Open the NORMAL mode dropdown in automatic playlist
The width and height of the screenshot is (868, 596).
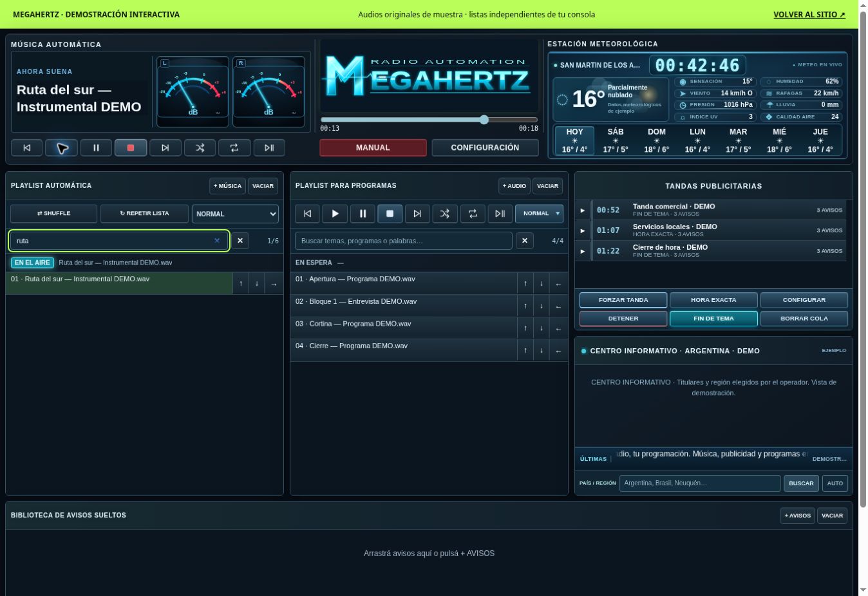(235, 214)
